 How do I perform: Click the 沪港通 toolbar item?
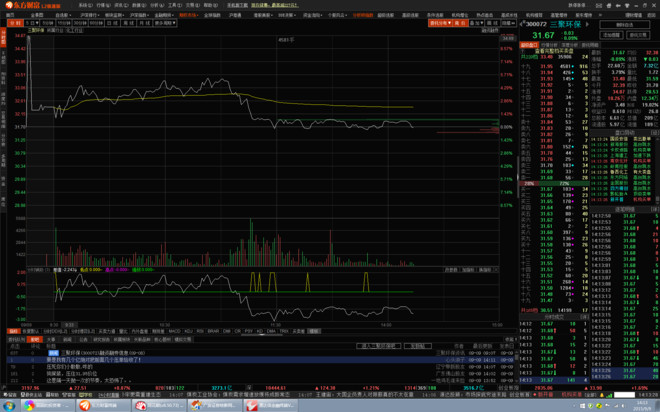coord(235,15)
